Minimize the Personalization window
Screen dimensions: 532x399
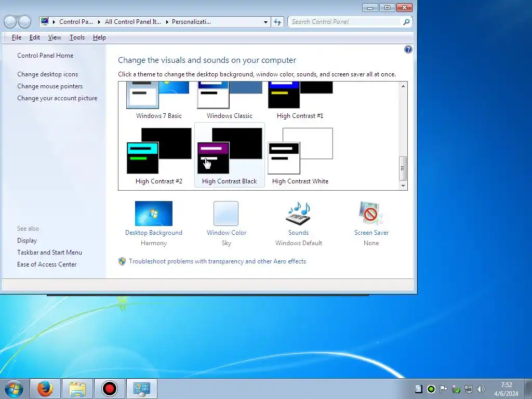pyautogui.click(x=370, y=7)
